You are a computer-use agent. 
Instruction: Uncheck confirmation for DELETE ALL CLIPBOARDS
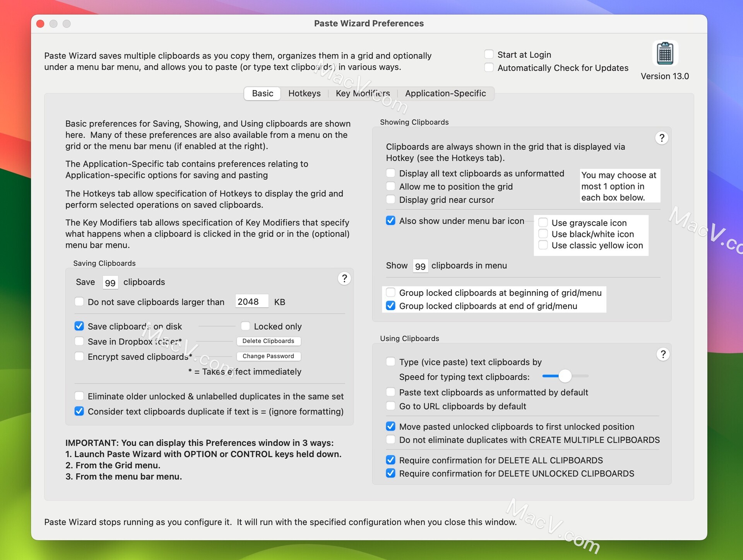(391, 460)
